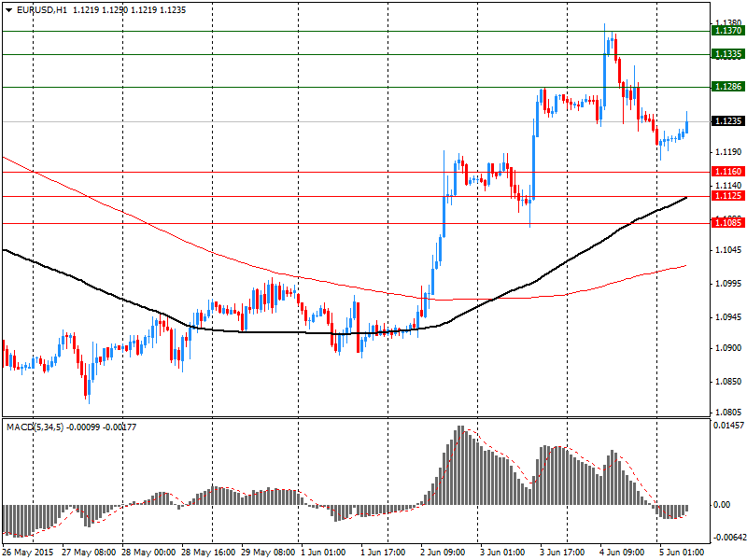Click the 1.1190 price scale value
The image size is (747, 560).
(729, 152)
